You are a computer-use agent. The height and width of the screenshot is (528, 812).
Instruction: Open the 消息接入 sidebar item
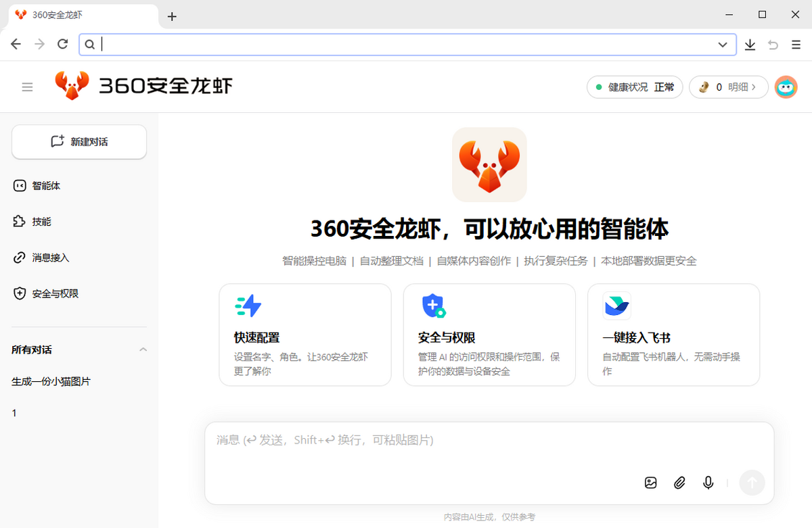pos(45,258)
